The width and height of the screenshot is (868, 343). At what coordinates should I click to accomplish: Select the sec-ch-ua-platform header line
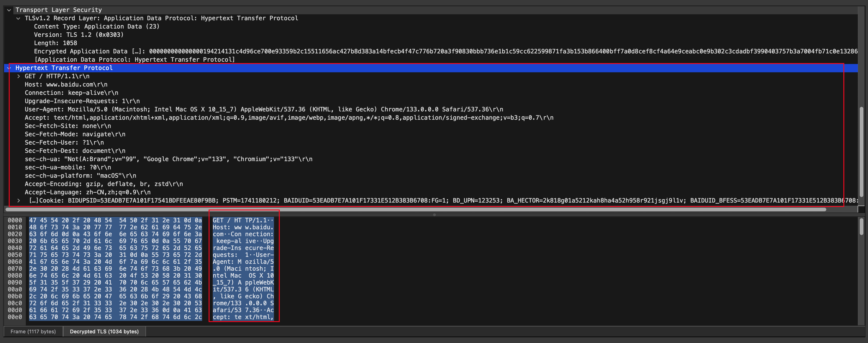coord(80,176)
